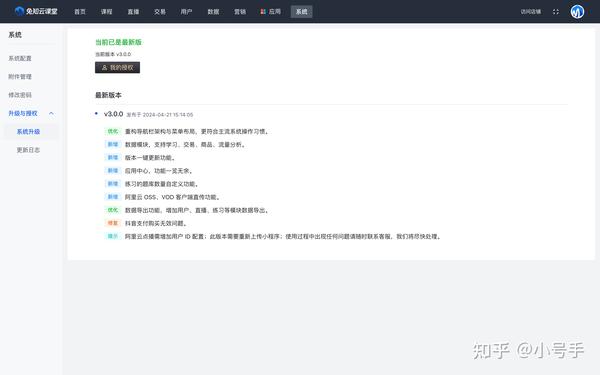Open 修改密码 in the sidebar
600x375 pixels.
click(20, 95)
